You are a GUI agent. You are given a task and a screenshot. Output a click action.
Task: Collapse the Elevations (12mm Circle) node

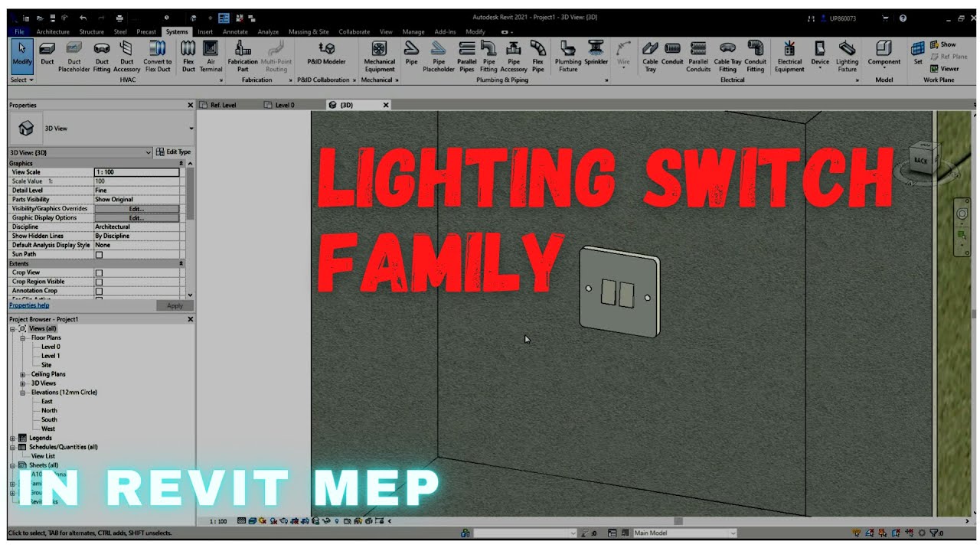23,393
